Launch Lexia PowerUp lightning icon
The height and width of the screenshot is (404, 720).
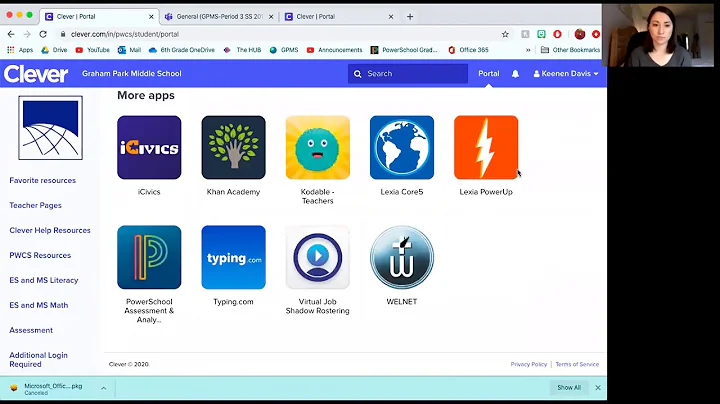click(x=486, y=147)
